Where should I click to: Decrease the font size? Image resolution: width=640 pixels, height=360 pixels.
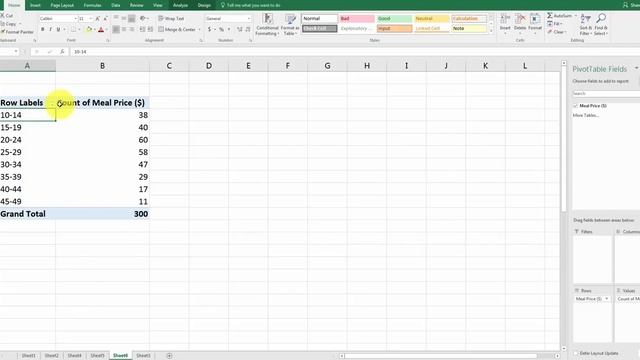click(x=105, y=19)
